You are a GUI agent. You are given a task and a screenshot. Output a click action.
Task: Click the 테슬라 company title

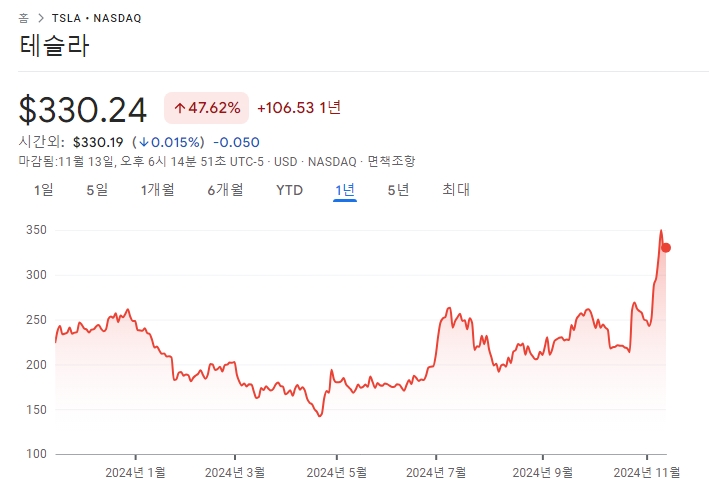(54, 46)
